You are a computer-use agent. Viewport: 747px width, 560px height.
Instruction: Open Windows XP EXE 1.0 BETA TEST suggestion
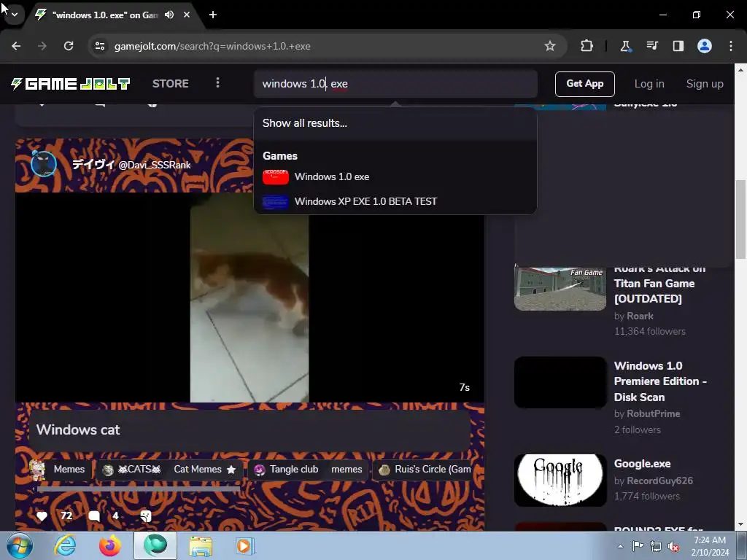395,201
